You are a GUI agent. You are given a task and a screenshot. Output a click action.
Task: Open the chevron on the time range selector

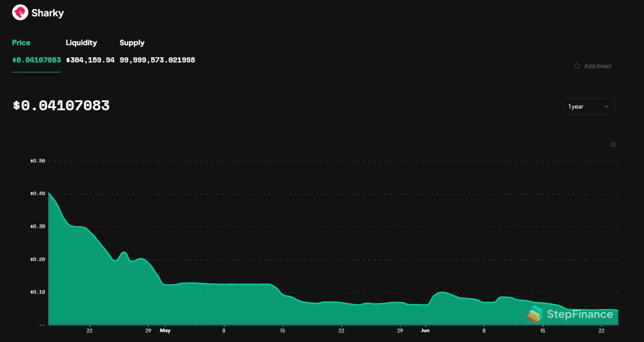[607, 106]
